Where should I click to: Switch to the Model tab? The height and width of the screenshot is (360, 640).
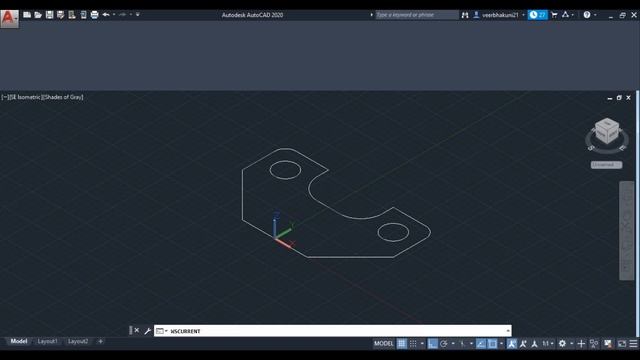tap(19, 341)
